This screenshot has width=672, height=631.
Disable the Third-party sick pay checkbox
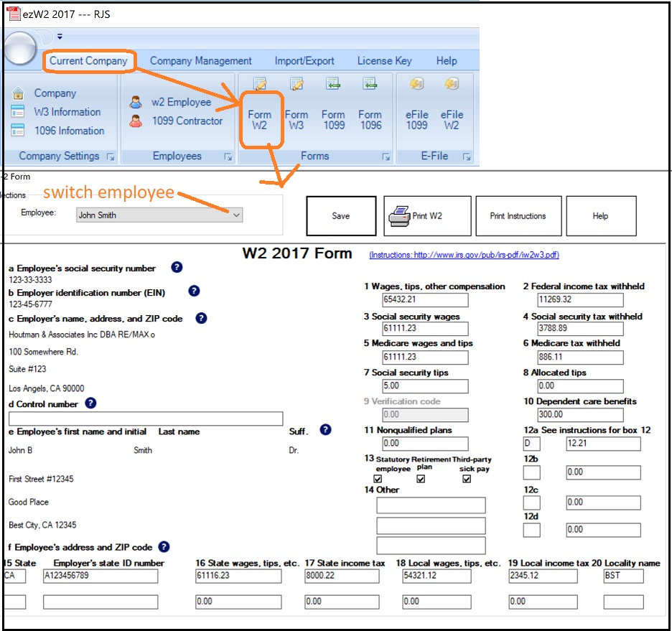pyautogui.click(x=467, y=478)
